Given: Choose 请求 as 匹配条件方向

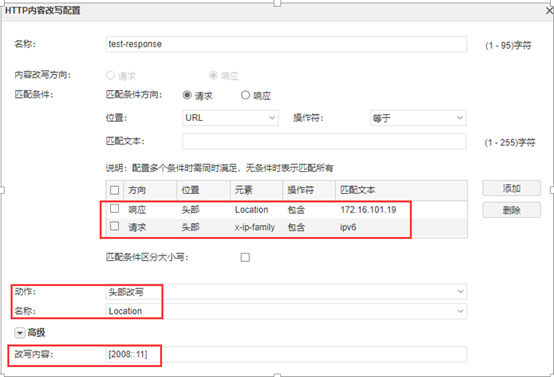Looking at the screenshot, I should pos(187,95).
